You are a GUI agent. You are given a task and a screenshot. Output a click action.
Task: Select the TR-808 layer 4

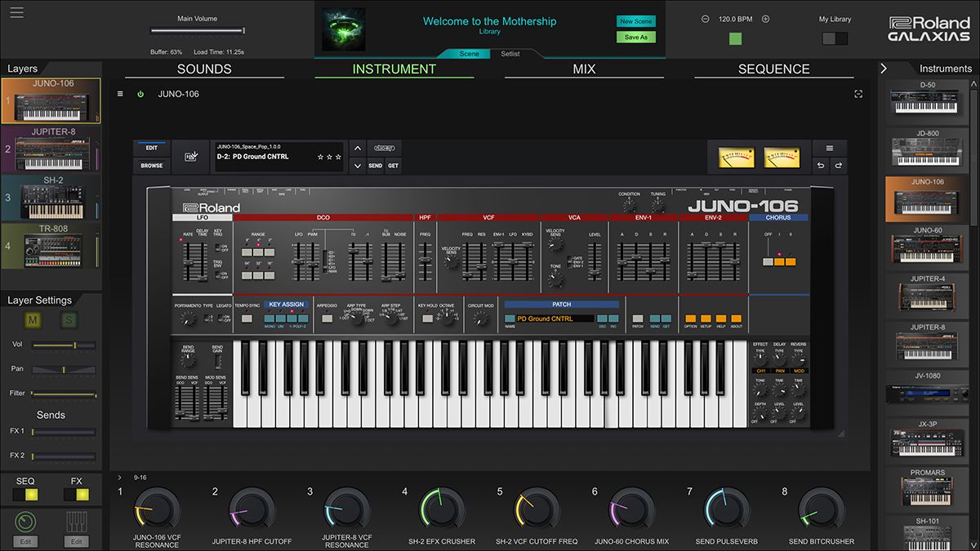click(x=51, y=246)
